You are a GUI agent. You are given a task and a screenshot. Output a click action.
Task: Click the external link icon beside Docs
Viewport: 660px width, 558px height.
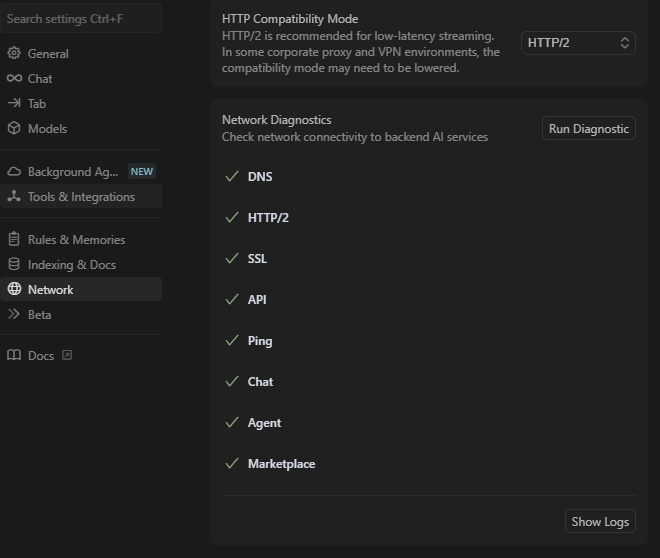tap(67, 355)
